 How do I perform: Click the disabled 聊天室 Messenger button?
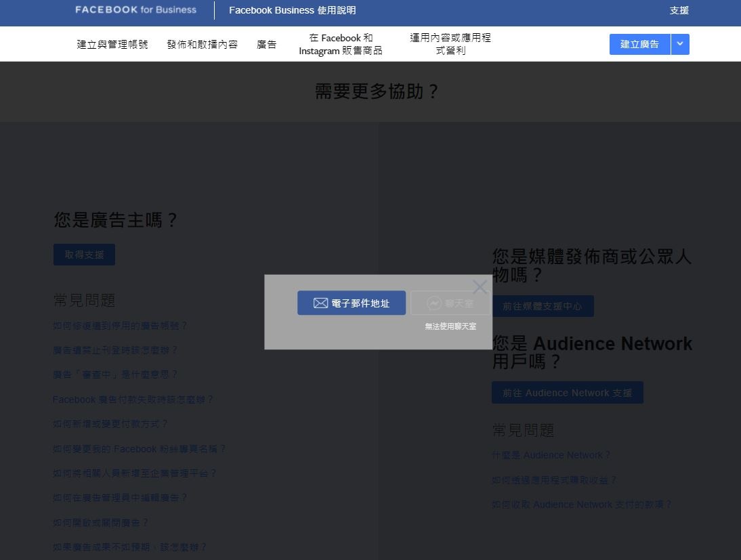[450, 303]
